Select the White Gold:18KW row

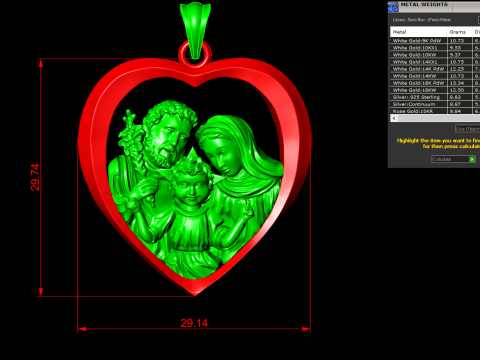coord(435,90)
